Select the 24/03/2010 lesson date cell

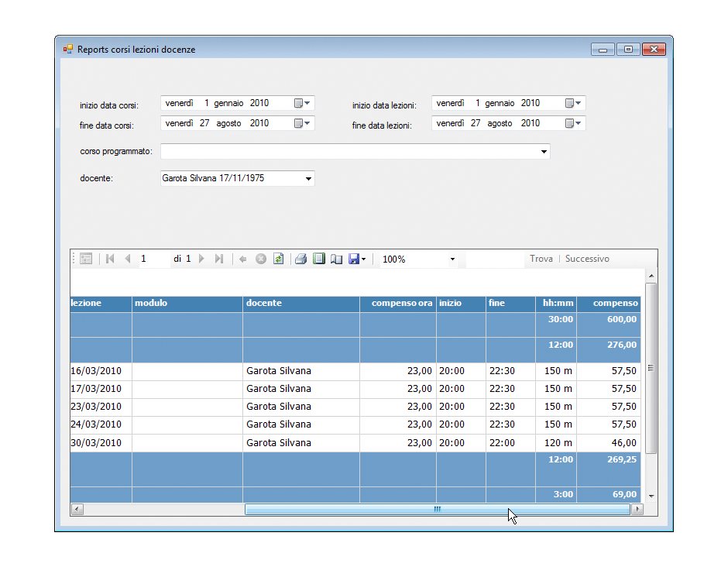tap(101, 424)
